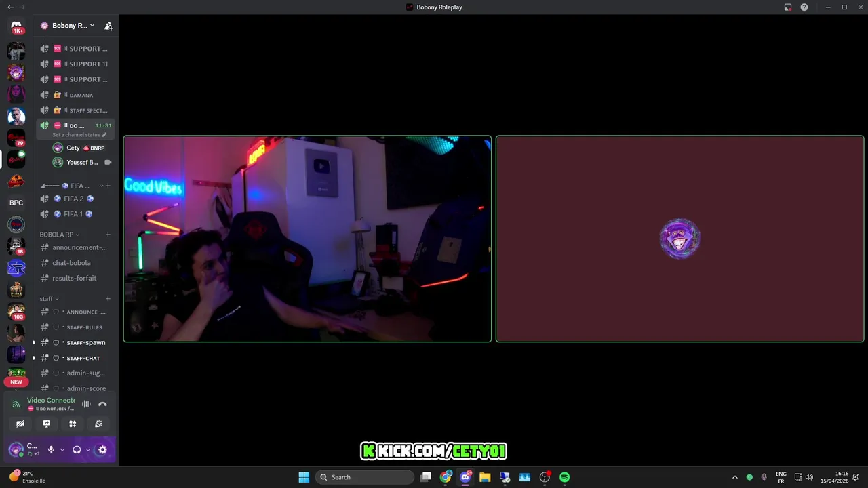Join the DAMANA voice channel
This screenshot has height=488, width=868.
point(75,95)
